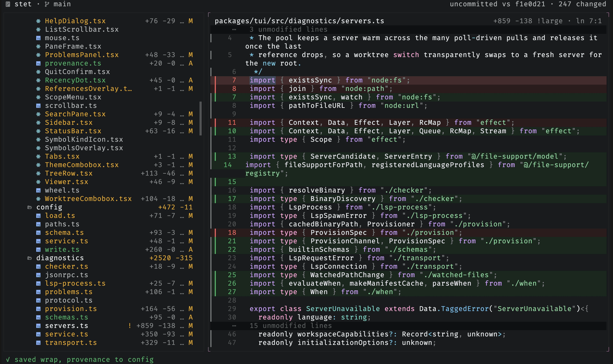Click added line 22 import builtinSchemas

[x=408, y=250]
